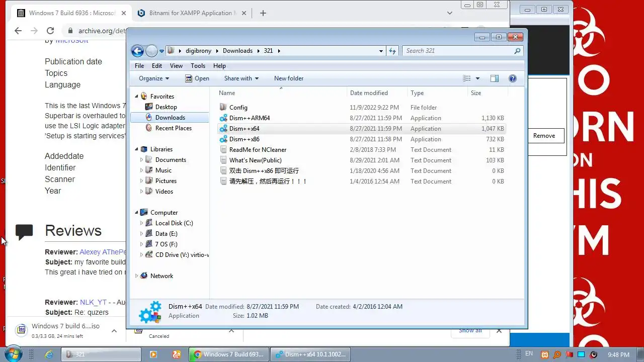The image size is (644, 362).
Task: Expand the Pictures library tree
Action: (x=141, y=181)
